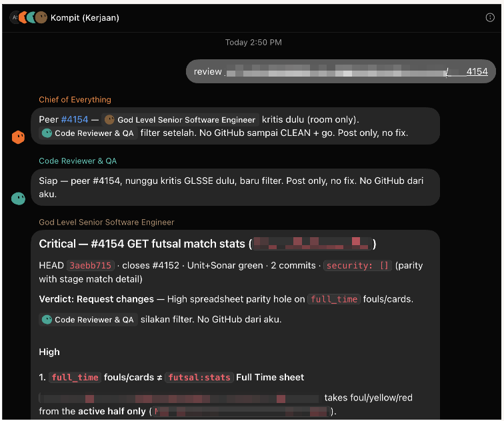Viewport: 504px width, 421px height.
Task: Click the sent 'review' message bubble
Action: [x=341, y=71]
